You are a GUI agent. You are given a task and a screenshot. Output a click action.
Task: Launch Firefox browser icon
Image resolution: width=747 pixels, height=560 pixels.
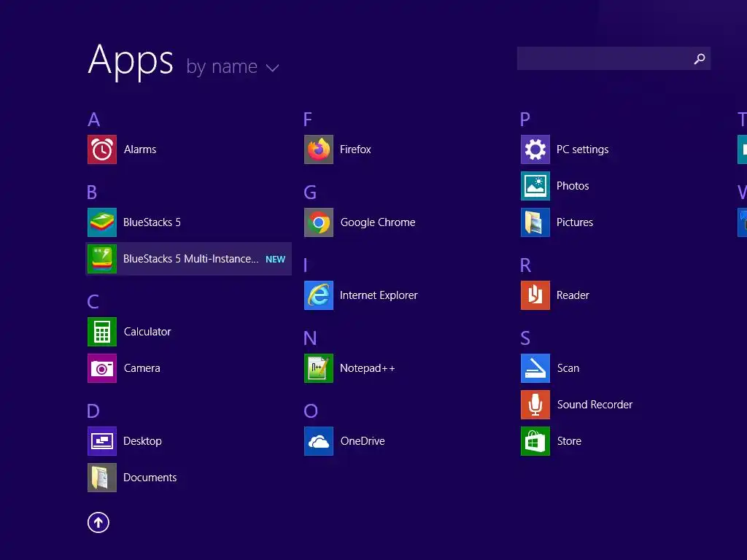click(319, 149)
